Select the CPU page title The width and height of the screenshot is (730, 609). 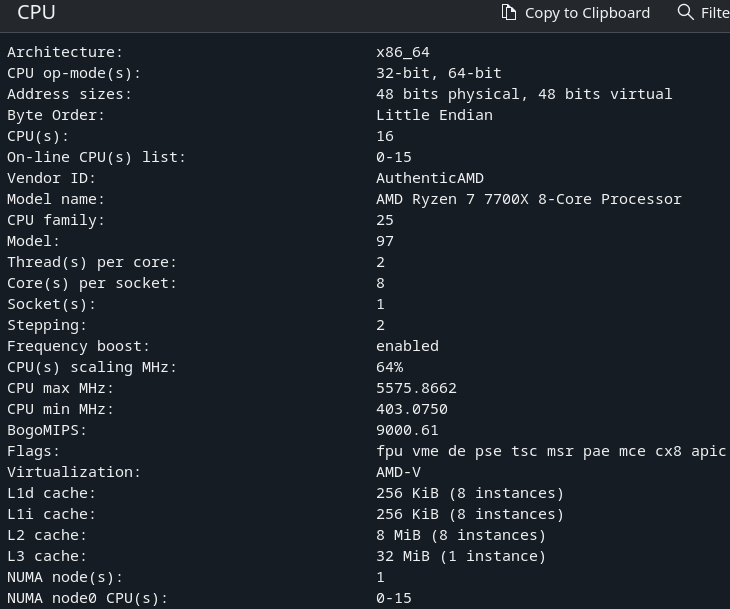coord(36,13)
